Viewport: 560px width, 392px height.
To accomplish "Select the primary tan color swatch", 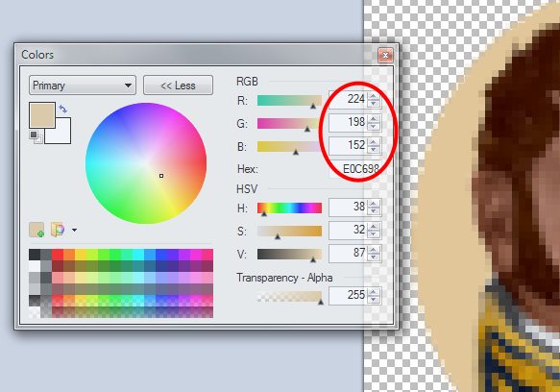I will pos(42,115).
